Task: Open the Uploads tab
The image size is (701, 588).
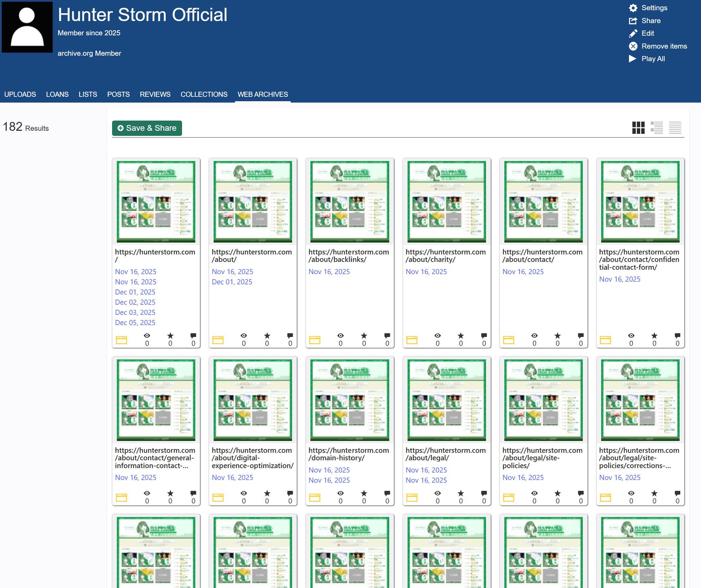Action: [20, 94]
